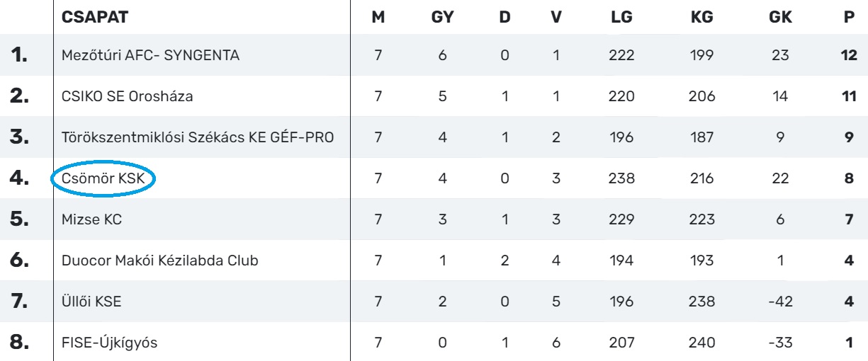Click the GK goal difference header

(780, 18)
